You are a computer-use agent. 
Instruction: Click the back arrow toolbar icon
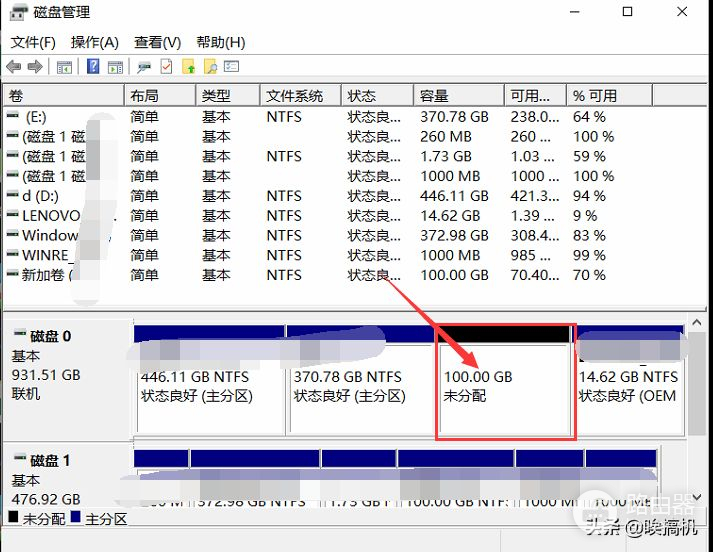point(14,67)
